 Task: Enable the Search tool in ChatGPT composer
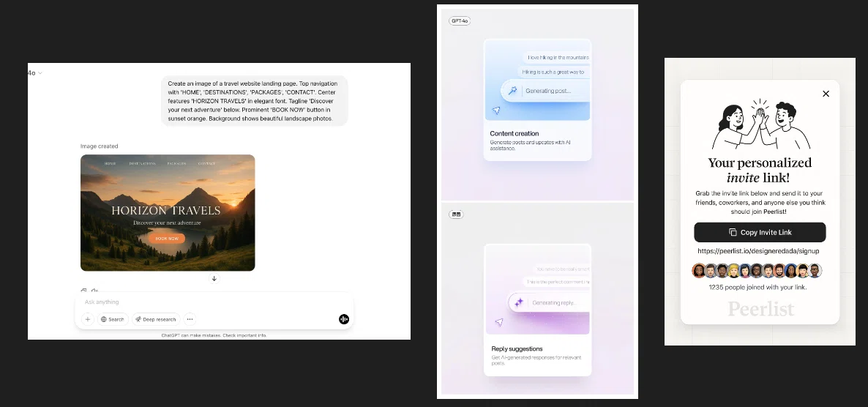coord(113,319)
